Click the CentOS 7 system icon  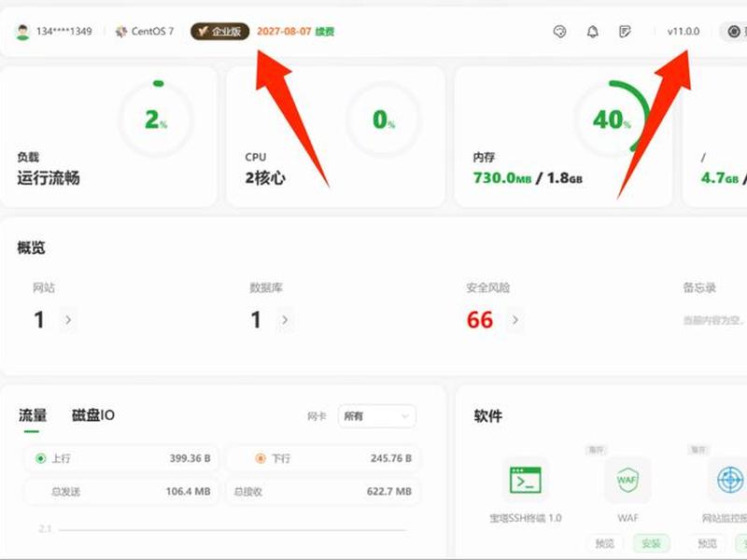point(121,32)
